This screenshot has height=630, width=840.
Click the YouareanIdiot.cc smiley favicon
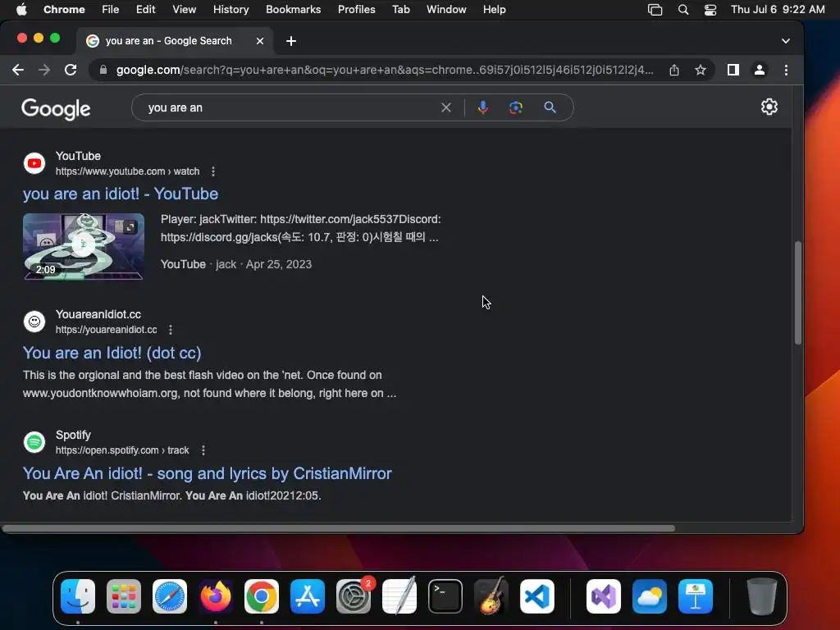[x=34, y=322]
